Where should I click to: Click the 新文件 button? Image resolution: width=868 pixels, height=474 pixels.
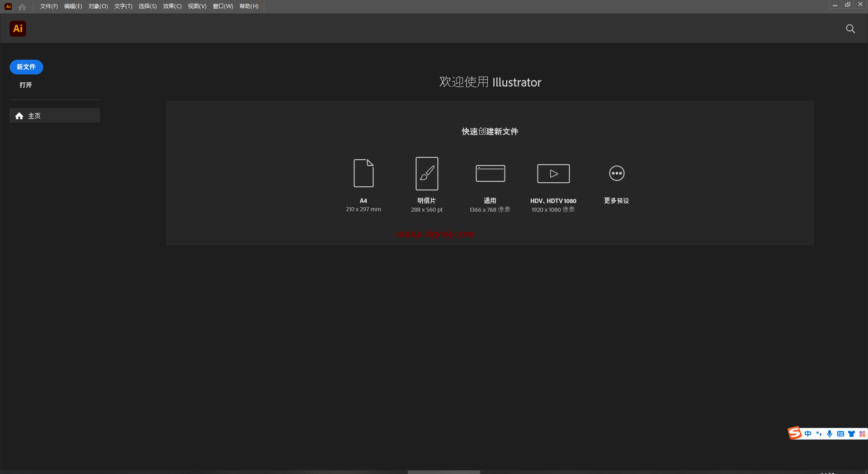coord(26,67)
